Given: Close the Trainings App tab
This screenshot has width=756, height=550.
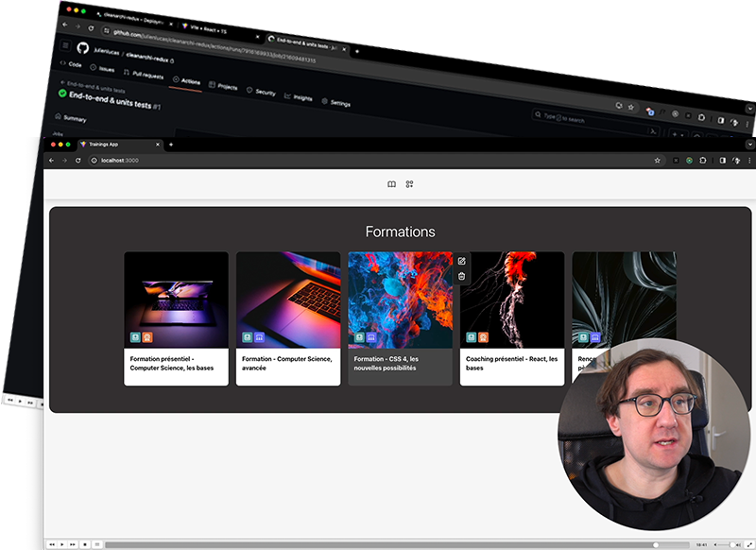Looking at the screenshot, I should coord(157,145).
